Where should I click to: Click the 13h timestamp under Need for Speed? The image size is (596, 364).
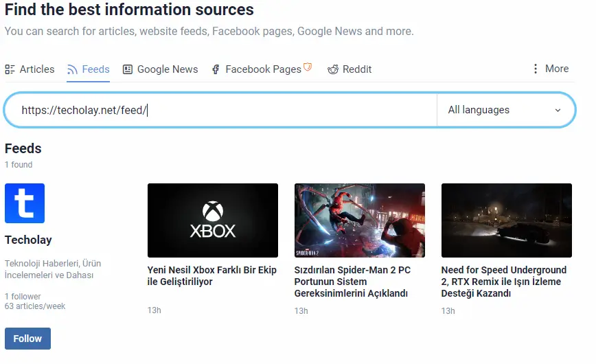(x=448, y=311)
